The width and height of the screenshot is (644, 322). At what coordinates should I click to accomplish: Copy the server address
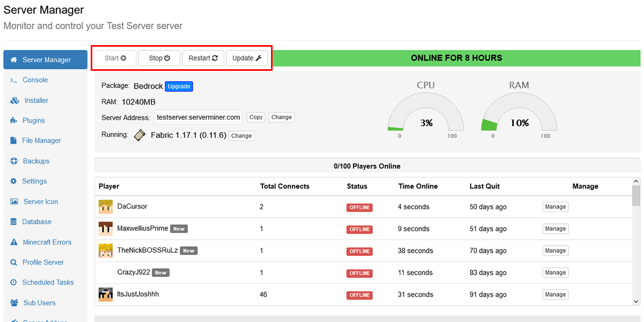256,117
